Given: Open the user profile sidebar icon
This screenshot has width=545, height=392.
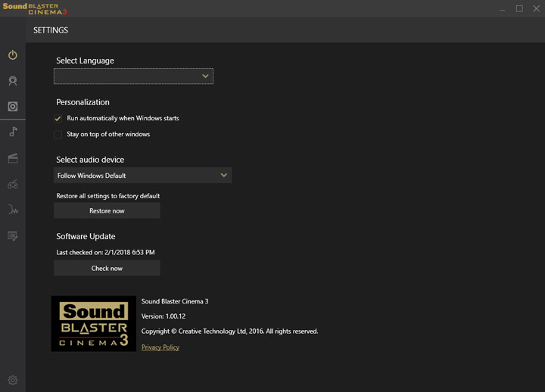Looking at the screenshot, I should (x=13, y=81).
